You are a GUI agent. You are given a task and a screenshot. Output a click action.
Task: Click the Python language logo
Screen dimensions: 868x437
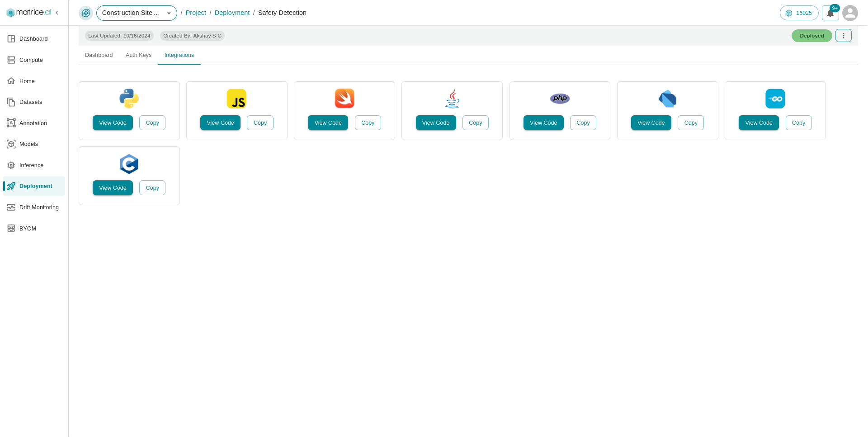click(129, 99)
